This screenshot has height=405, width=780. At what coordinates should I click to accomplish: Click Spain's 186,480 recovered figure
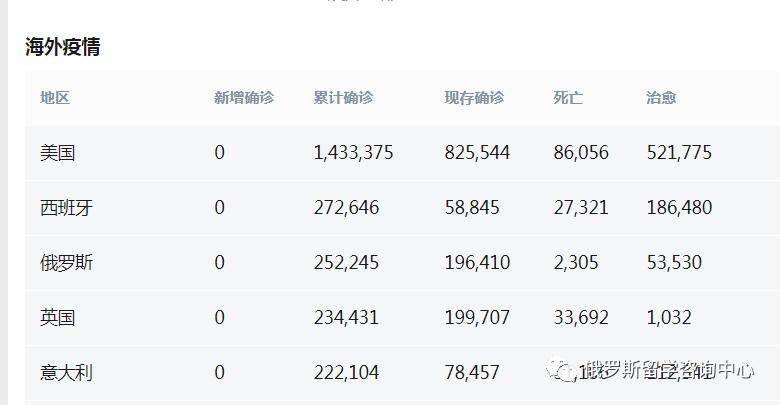click(679, 208)
